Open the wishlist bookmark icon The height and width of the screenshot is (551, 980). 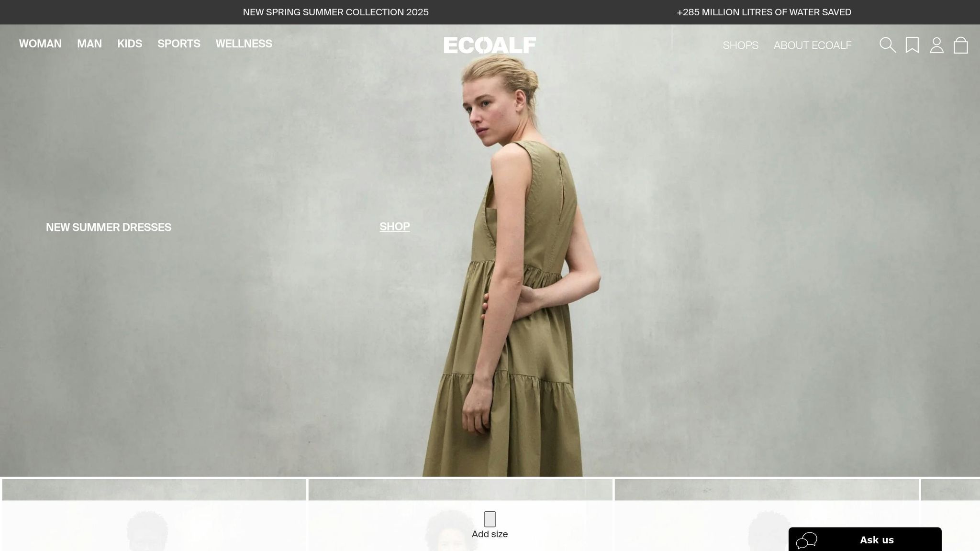pos(912,45)
